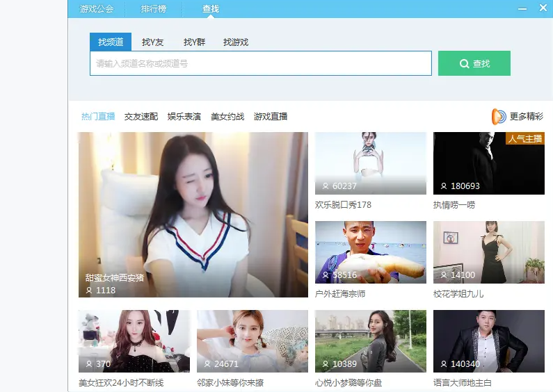Select the 交友速配 category

tap(141, 116)
